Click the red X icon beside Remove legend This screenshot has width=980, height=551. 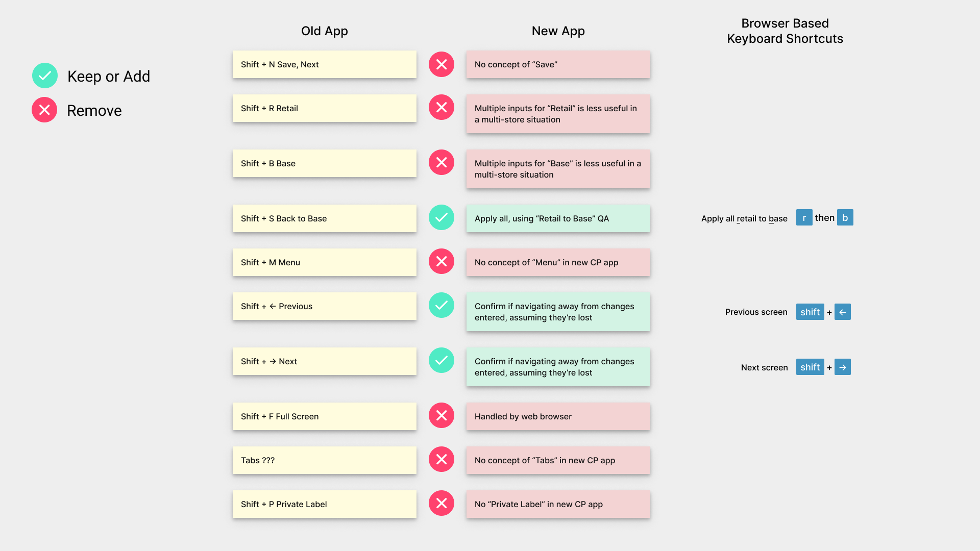(x=44, y=110)
